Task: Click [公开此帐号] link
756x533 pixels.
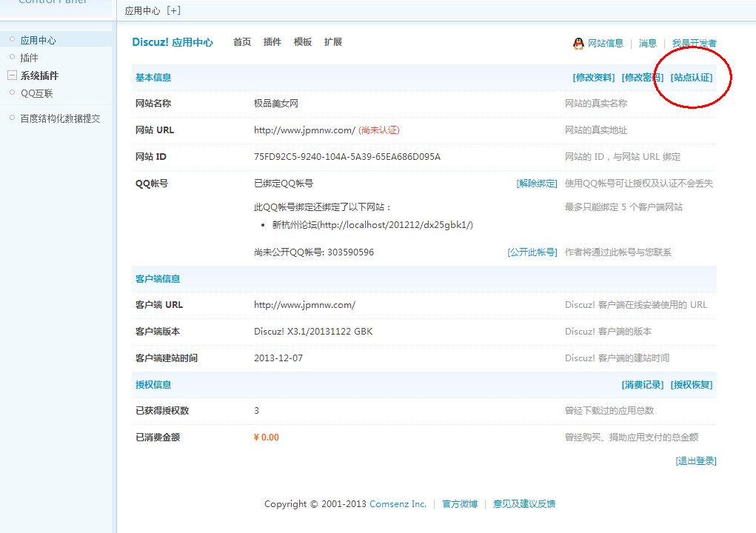Action: [x=532, y=252]
